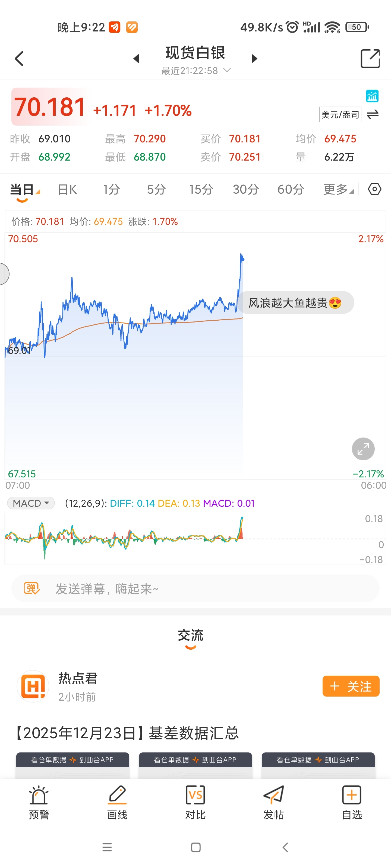Expand the 更多 timeframe menu

click(338, 189)
